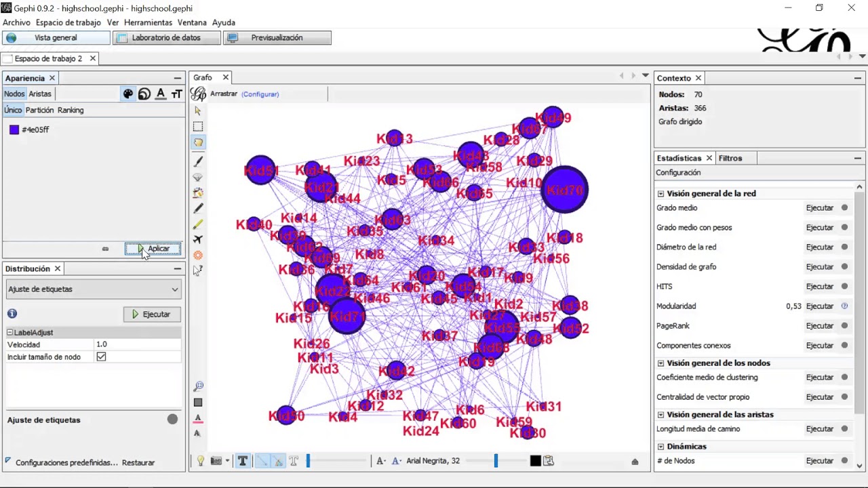
Task: Open the label size mode dropdown
Action: click(382, 461)
